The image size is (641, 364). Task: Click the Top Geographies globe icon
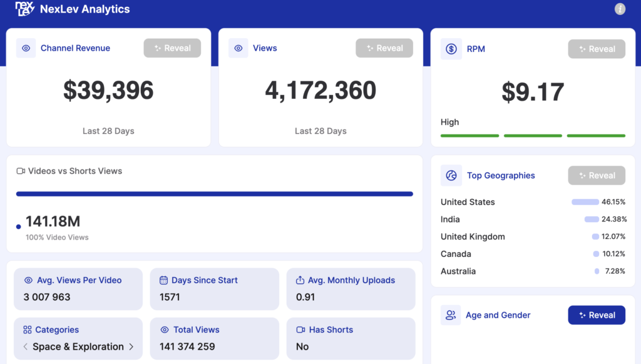point(451,175)
